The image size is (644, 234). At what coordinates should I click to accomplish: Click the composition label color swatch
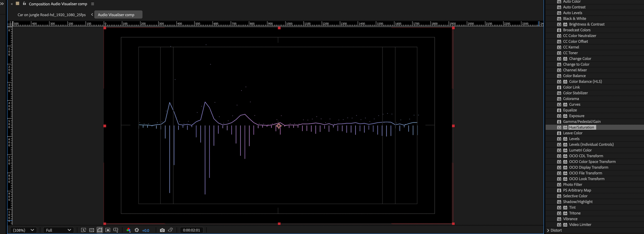pyautogui.click(x=18, y=4)
